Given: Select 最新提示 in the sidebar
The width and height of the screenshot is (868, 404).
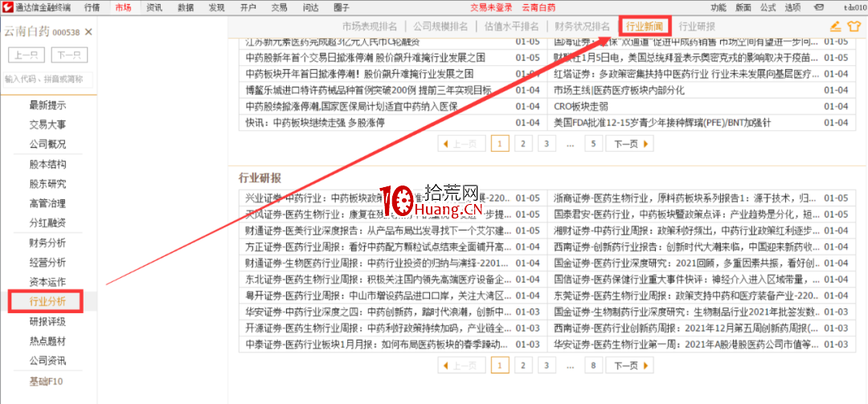Looking at the screenshot, I should tap(47, 105).
